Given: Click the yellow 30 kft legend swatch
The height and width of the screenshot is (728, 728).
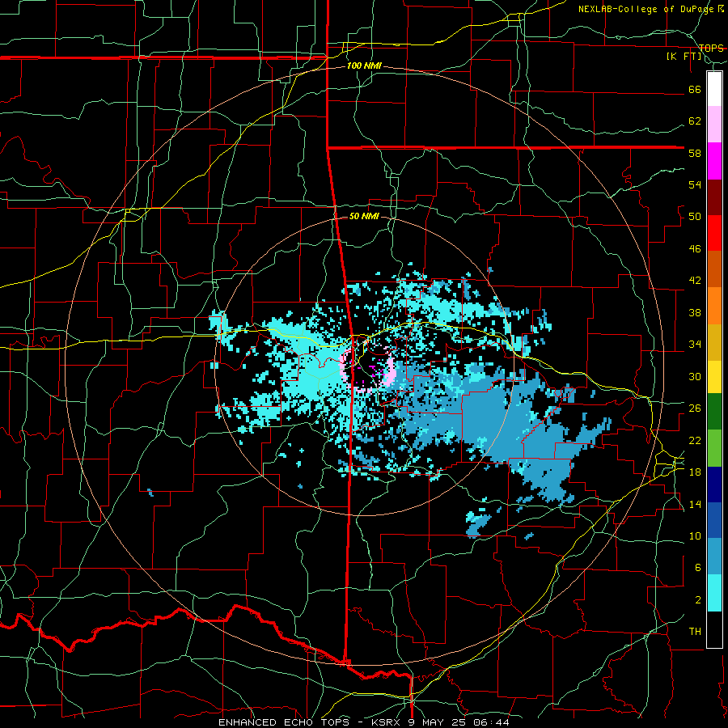Looking at the screenshot, I should click(714, 377).
